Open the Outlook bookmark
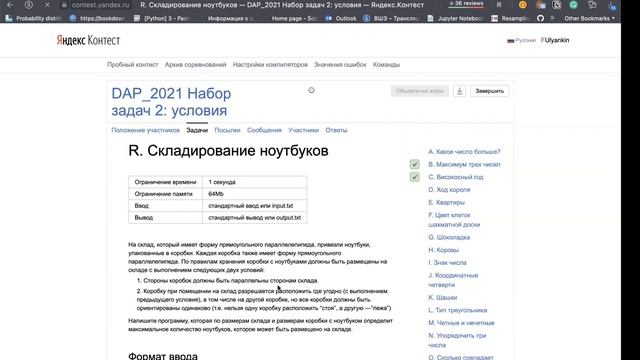640x360 pixels. tap(341, 18)
